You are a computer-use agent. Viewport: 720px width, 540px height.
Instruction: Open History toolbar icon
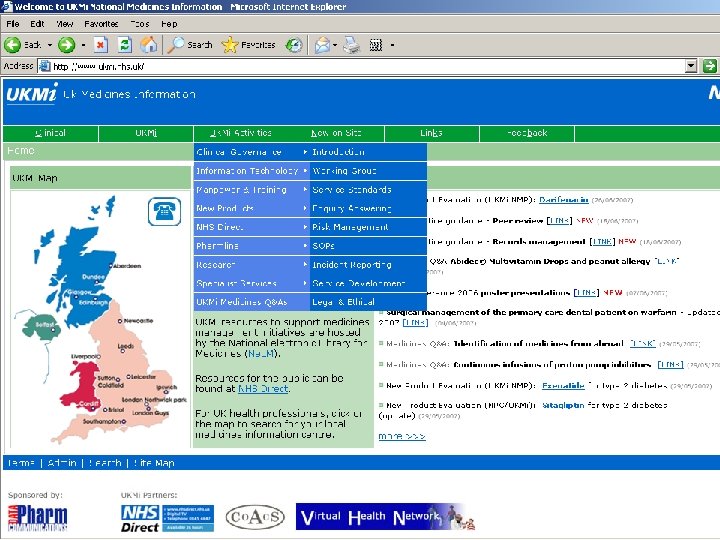pos(294,45)
